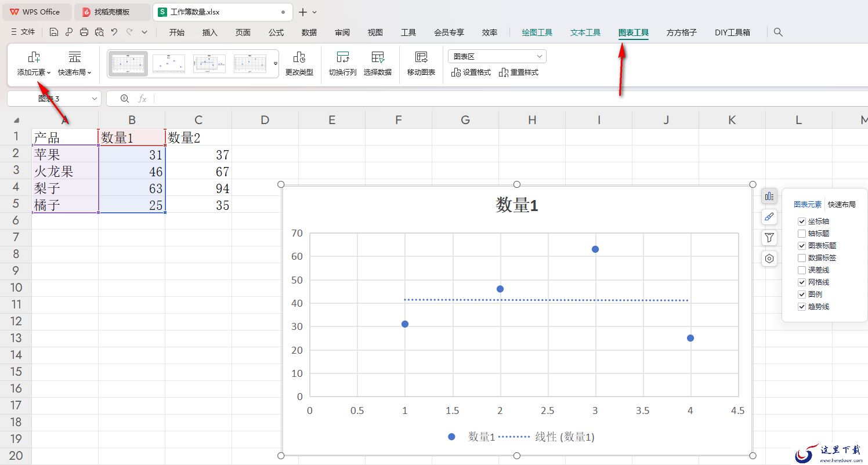Select the 图表元素 tab in chart panel

pos(808,205)
